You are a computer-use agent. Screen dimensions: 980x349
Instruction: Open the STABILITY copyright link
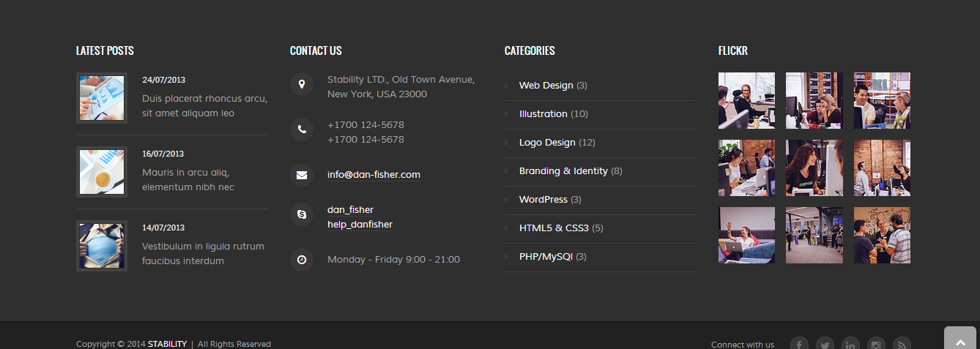(x=167, y=344)
